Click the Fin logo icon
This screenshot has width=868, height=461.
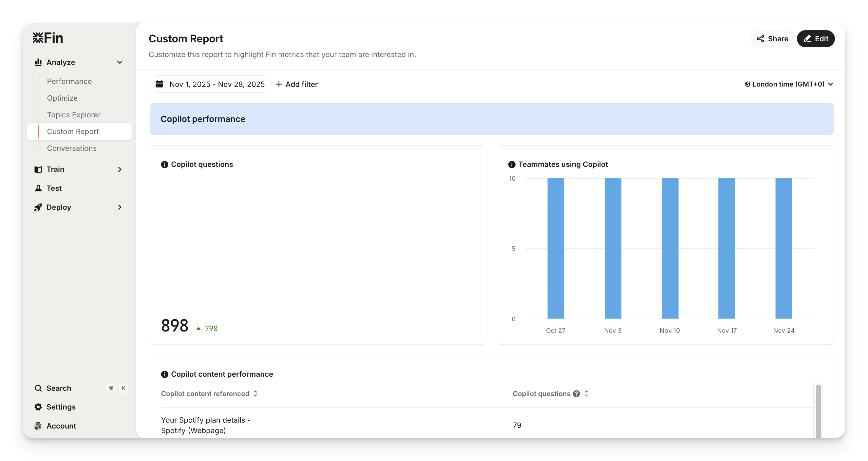click(38, 38)
